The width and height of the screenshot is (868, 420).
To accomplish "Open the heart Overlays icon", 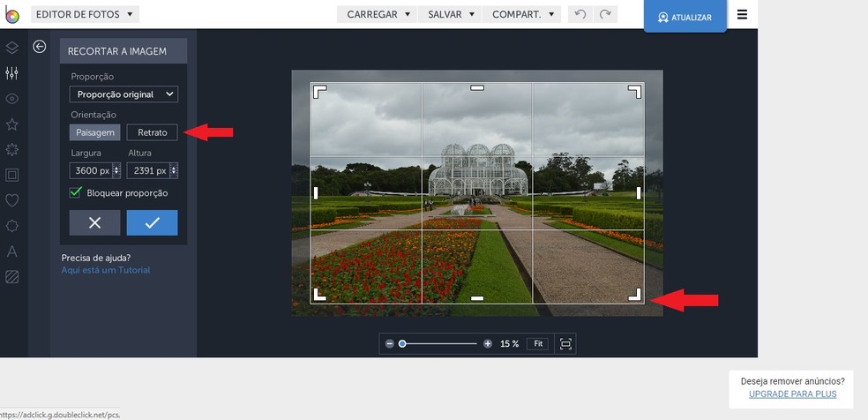I will tap(12, 200).
